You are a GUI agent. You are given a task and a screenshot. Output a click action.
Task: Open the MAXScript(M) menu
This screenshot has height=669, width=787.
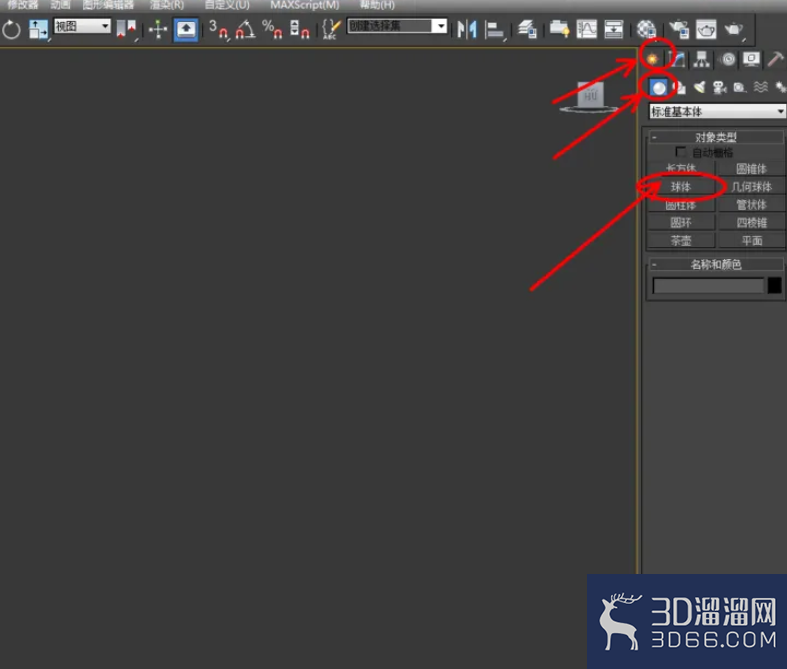coord(305,5)
